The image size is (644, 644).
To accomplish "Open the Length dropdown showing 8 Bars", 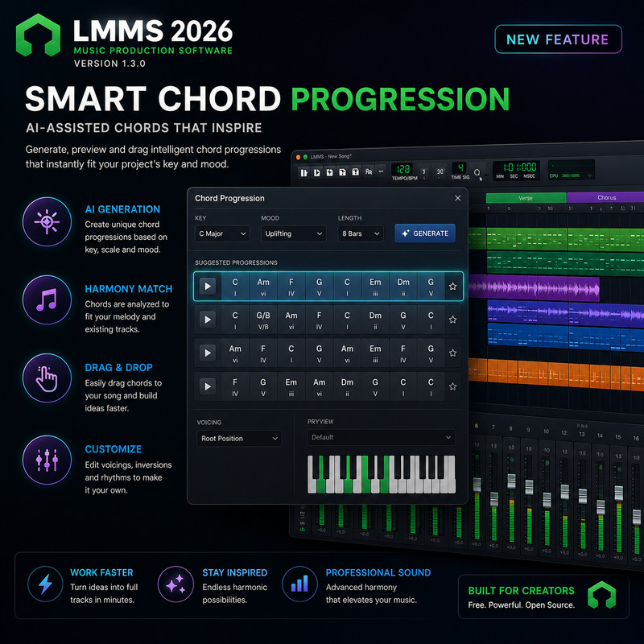I will [361, 233].
